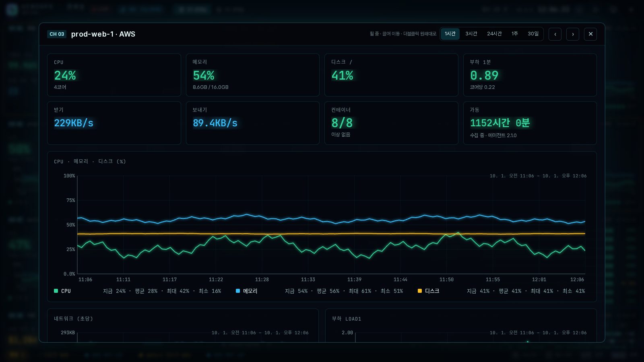644x362 pixels.
Task: Switch to the 24시간 range tab
Action: [x=494, y=34]
